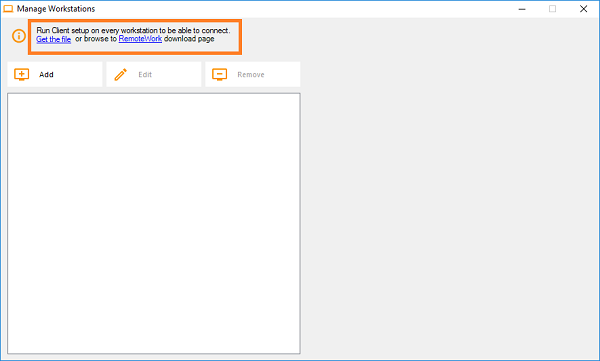
Task: Click the 'Add' button label
Action: pos(46,75)
